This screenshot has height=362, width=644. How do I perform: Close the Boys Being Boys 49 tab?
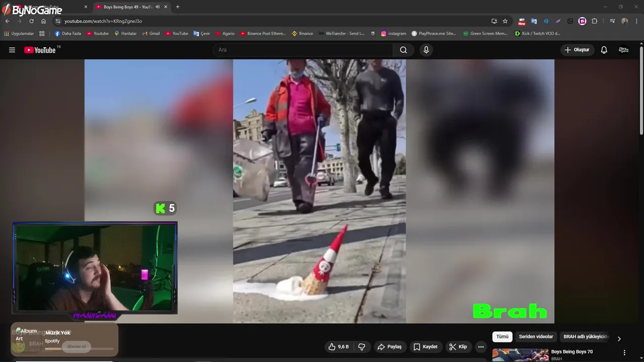coord(166,7)
